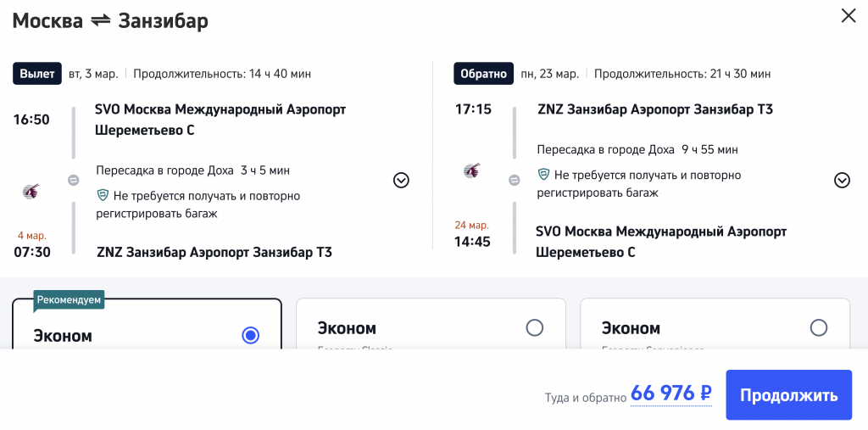Viewport: 868px width, 430px height.
Task: Select the recommended Эконом fare radio button
Action: tap(250, 335)
